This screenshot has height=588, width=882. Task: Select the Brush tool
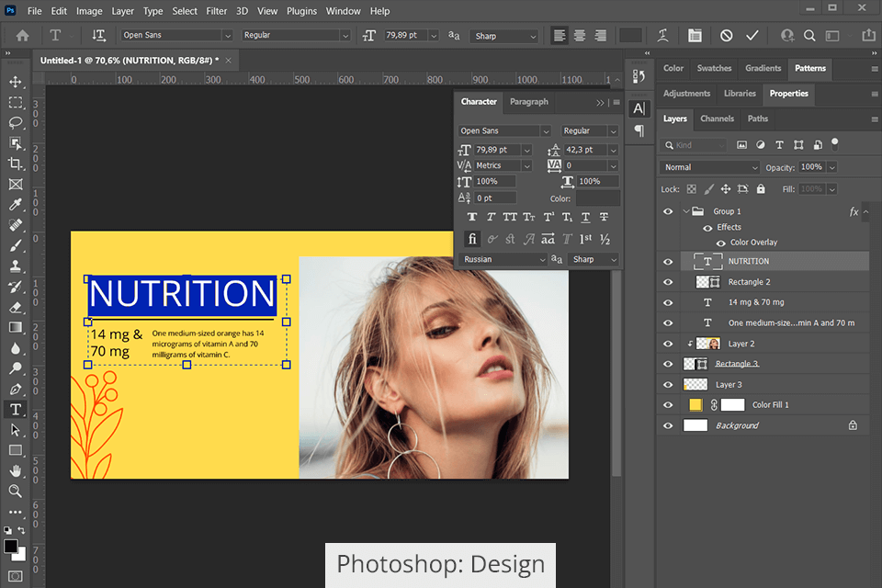(16, 246)
